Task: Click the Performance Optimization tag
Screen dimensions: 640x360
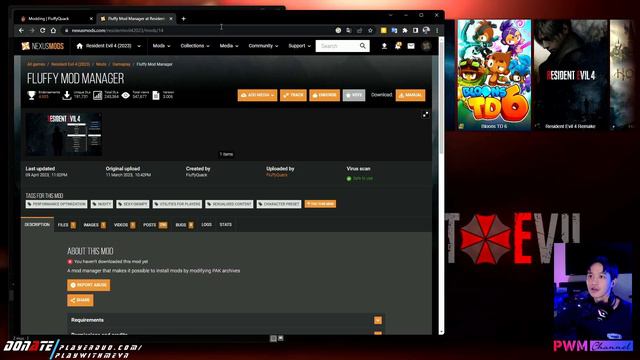Action: (56, 204)
